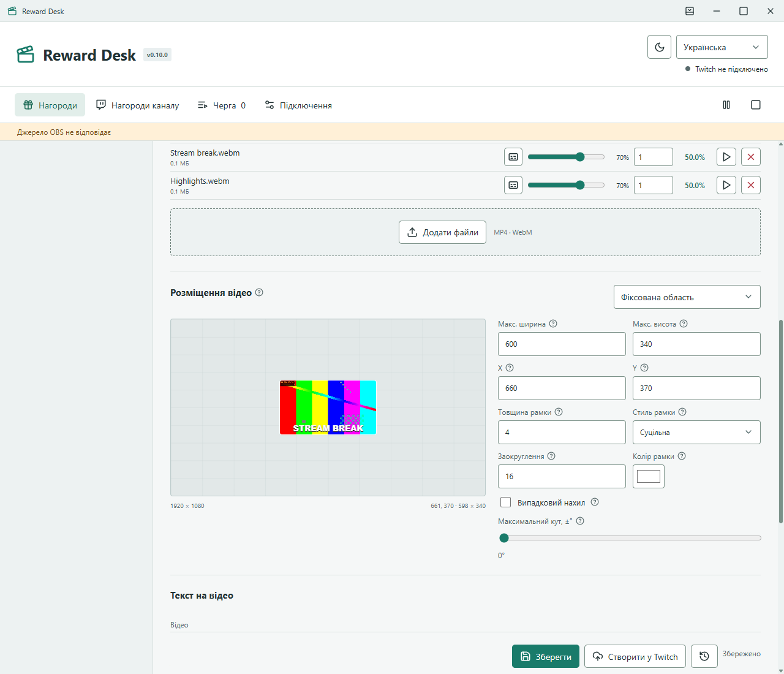The width and height of the screenshot is (784, 674).
Task: Click weight field for Highlights.webm
Action: [654, 185]
